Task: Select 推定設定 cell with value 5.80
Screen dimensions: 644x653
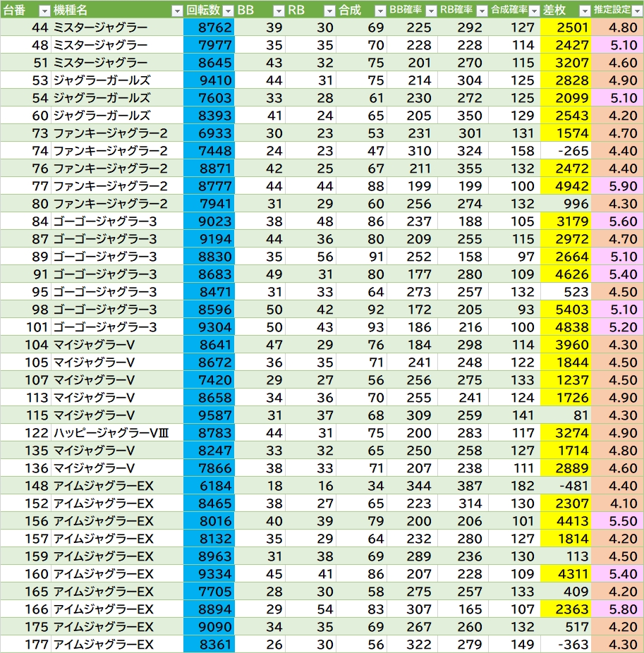Action: (617, 609)
